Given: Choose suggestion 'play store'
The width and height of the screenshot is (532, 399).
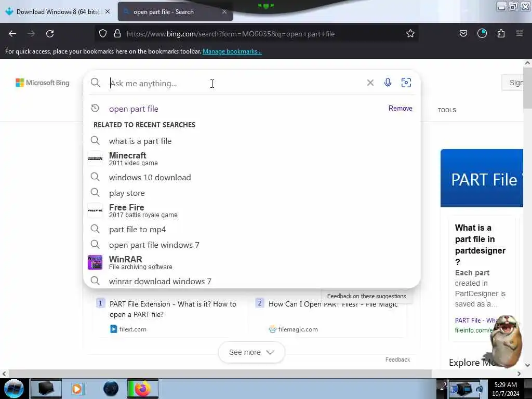Looking at the screenshot, I should click(252, 193).
